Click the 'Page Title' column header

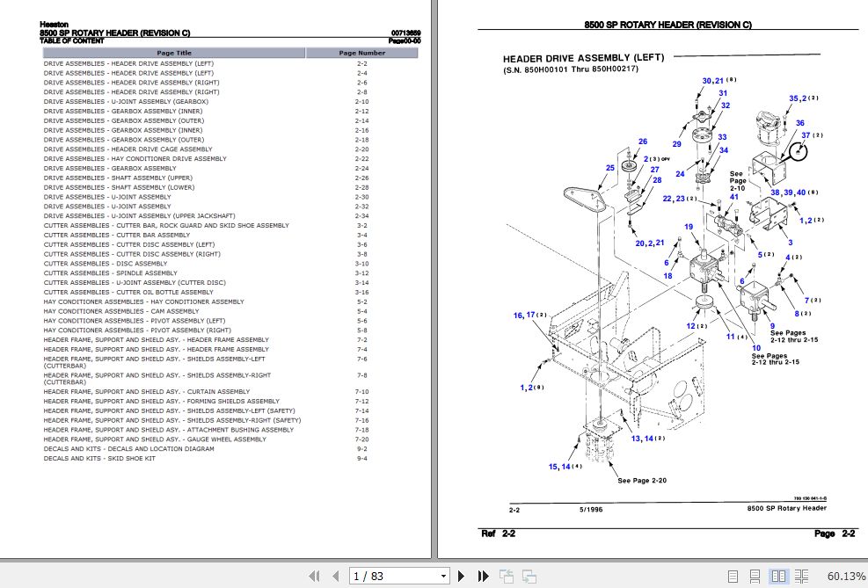(x=174, y=53)
